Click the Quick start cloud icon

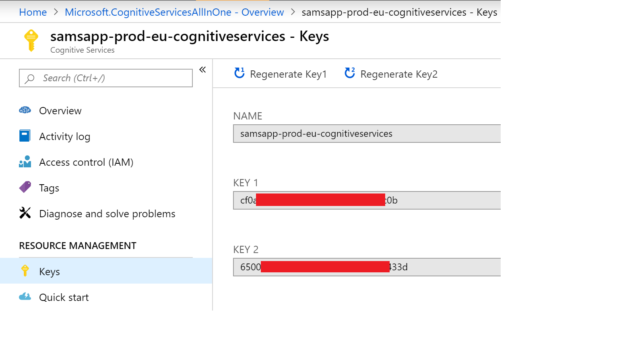pyautogui.click(x=25, y=297)
